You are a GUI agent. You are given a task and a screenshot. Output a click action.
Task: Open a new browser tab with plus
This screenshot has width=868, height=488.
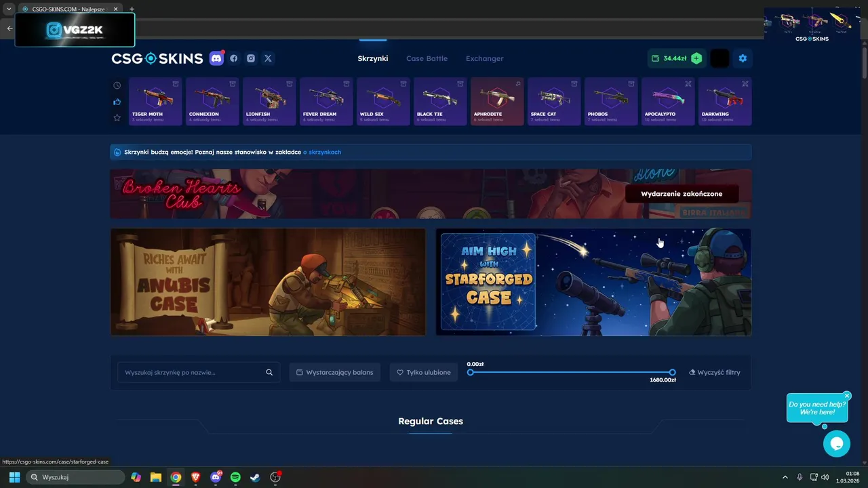[132, 9]
